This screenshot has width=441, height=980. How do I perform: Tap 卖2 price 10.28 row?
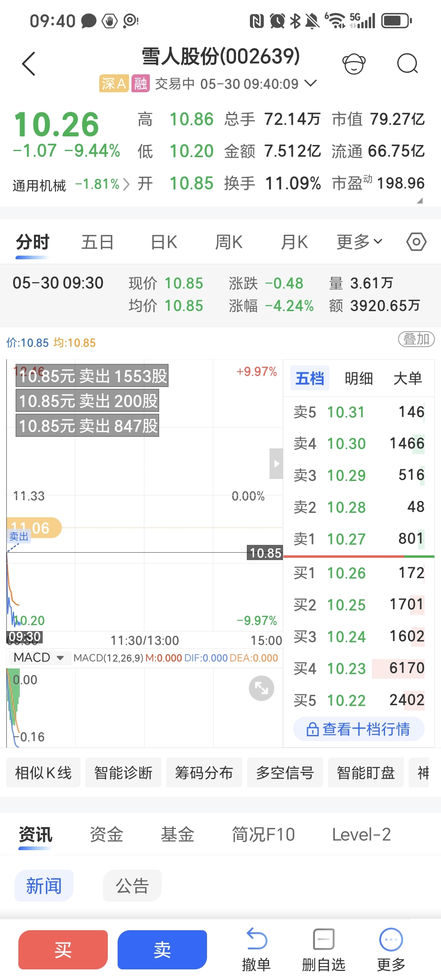click(x=359, y=507)
